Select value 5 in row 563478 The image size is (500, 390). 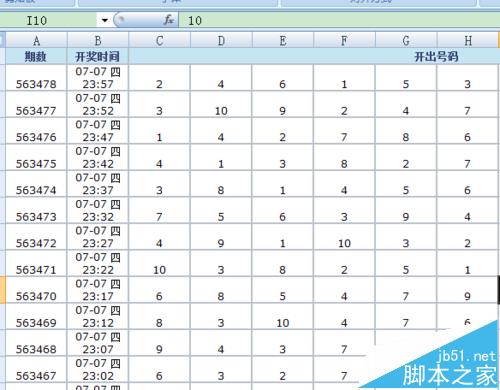(x=406, y=78)
